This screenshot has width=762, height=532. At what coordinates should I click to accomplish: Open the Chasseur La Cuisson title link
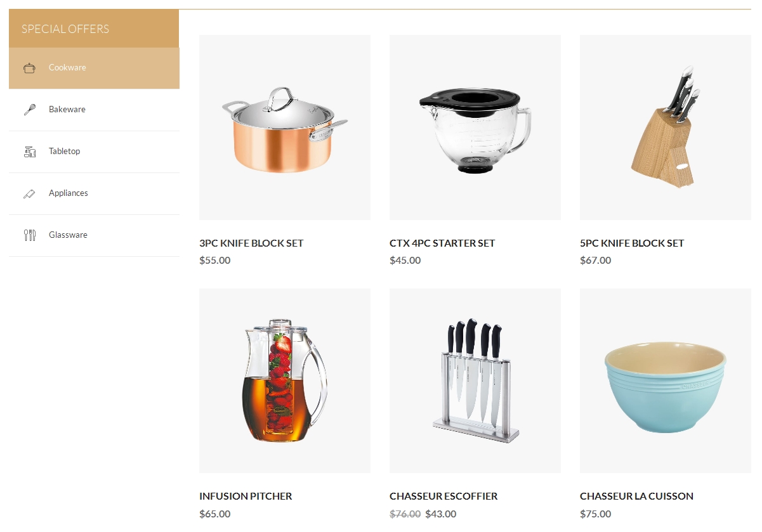coord(636,496)
